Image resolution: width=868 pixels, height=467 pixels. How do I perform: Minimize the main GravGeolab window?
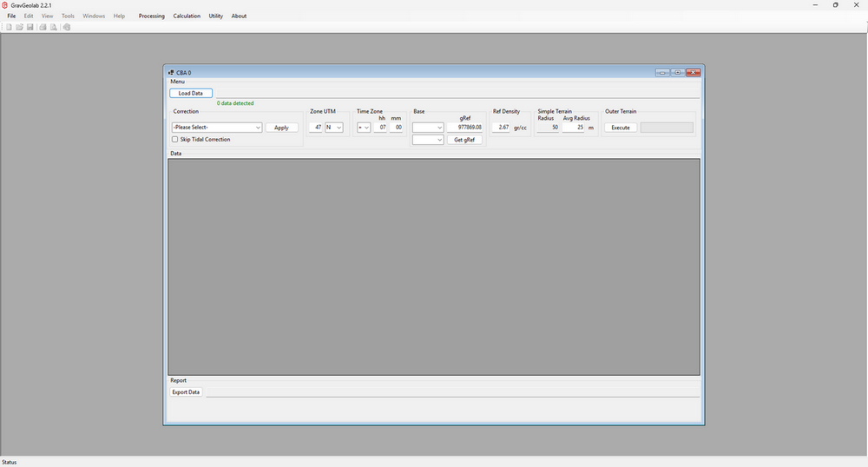[x=815, y=5]
